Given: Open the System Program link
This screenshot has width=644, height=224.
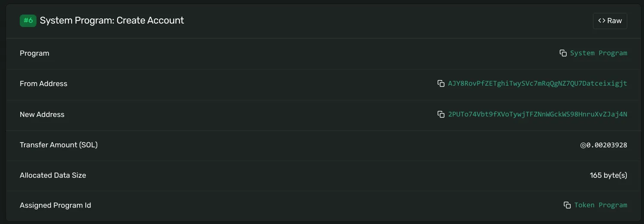Looking at the screenshot, I should pos(599,53).
